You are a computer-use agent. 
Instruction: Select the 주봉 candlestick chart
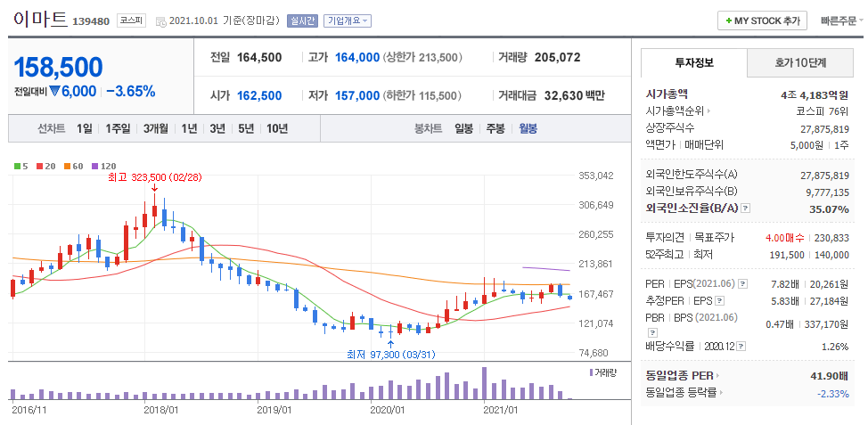point(495,129)
